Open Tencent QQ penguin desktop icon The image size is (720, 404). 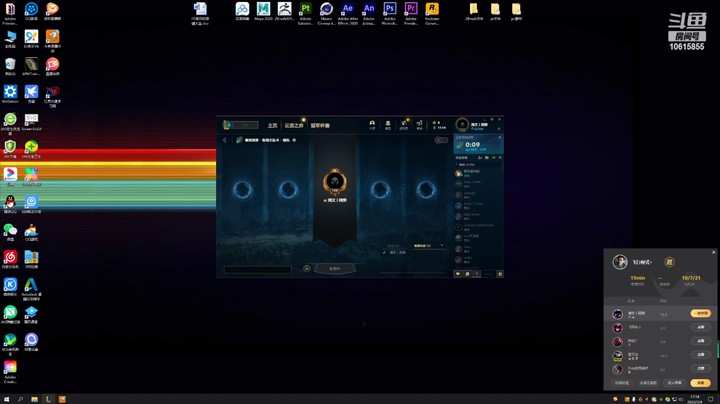point(10,204)
